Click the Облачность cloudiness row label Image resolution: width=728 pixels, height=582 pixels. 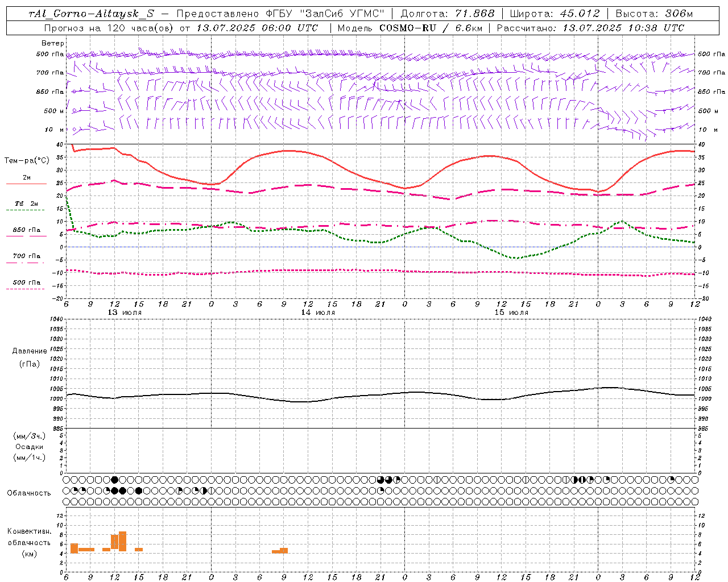[29, 493]
